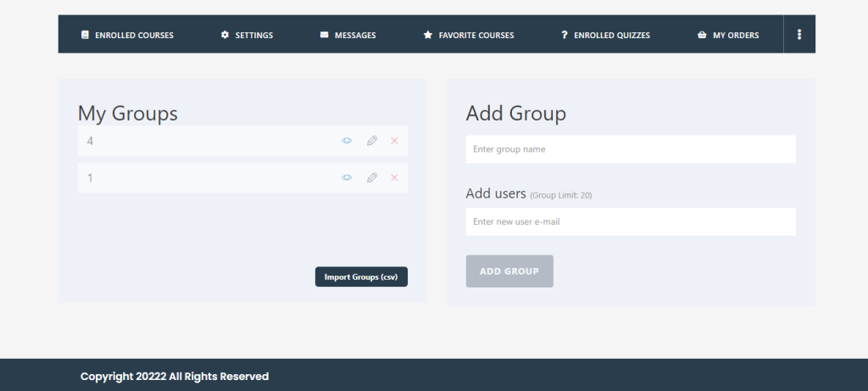Open the three-dot more options menu
Image resolution: width=868 pixels, height=391 pixels.
(x=799, y=35)
